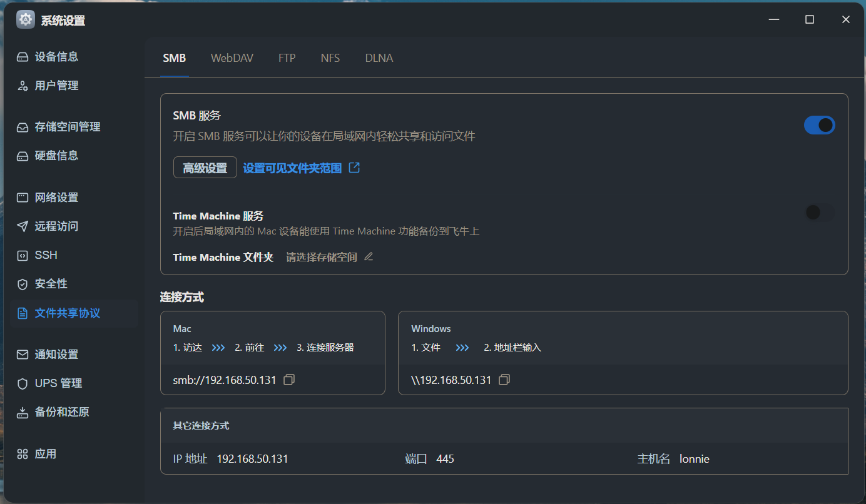The image size is (866, 504).
Task: Click the Time Machine folder edit pencil
Action: coord(369,256)
